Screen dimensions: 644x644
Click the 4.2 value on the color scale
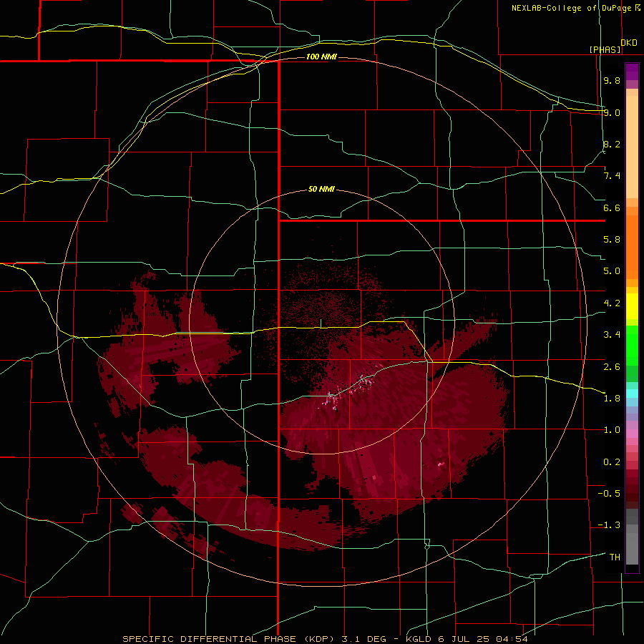pos(612,303)
